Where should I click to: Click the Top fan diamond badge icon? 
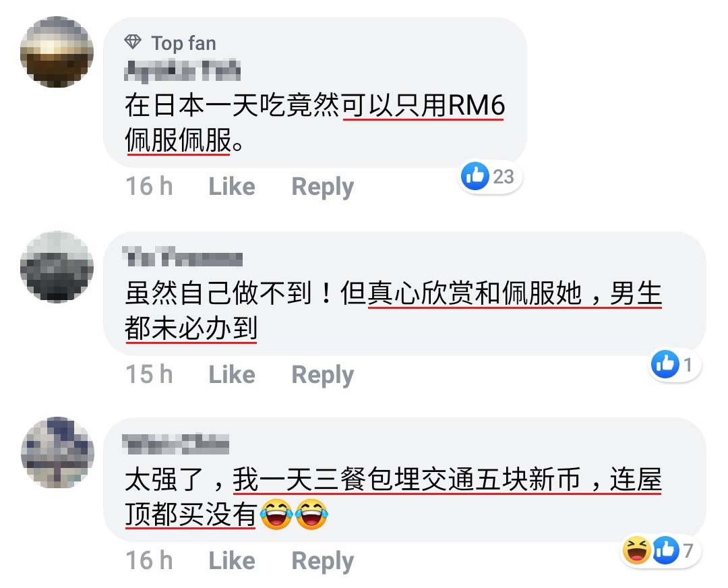[133, 42]
